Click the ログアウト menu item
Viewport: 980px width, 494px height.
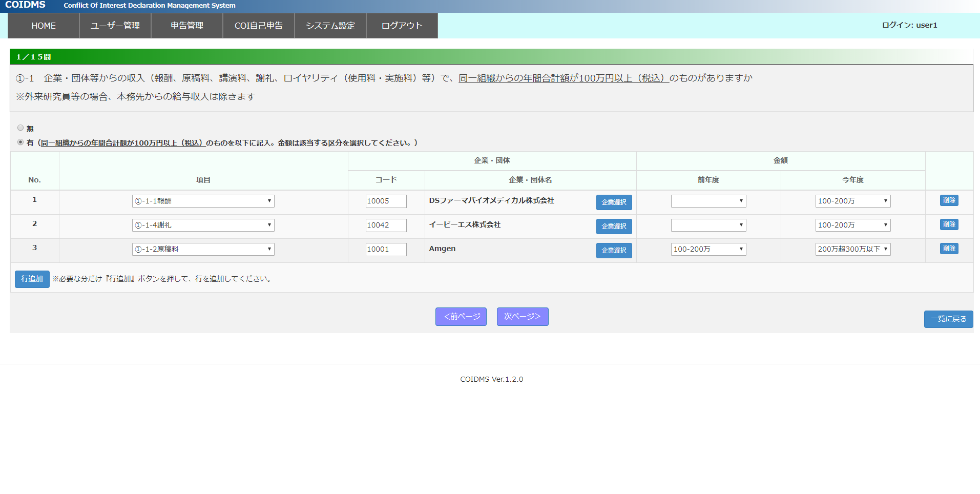pyautogui.click(x=402, y=26)
